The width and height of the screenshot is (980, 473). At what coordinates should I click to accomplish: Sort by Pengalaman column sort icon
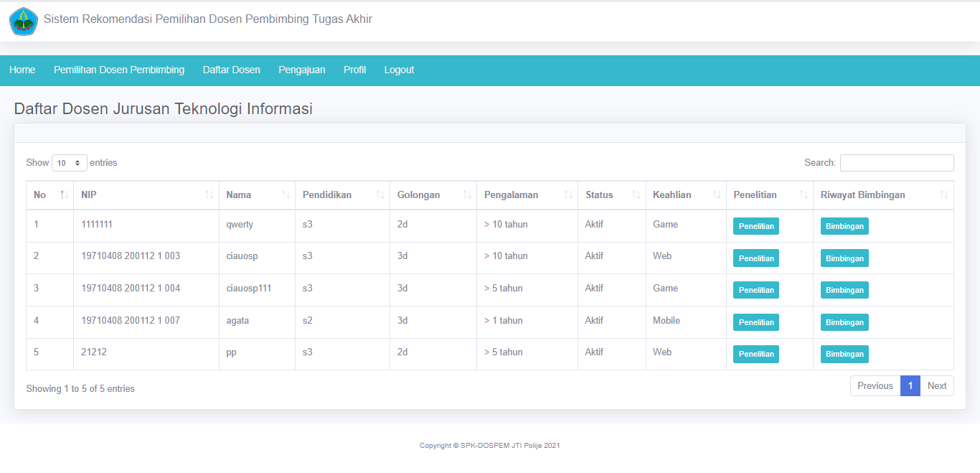(567, 195)
